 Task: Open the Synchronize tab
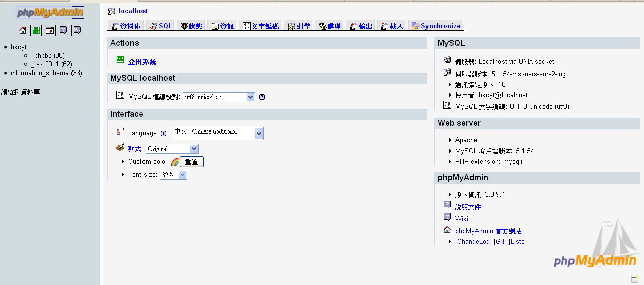coord(436,26)
